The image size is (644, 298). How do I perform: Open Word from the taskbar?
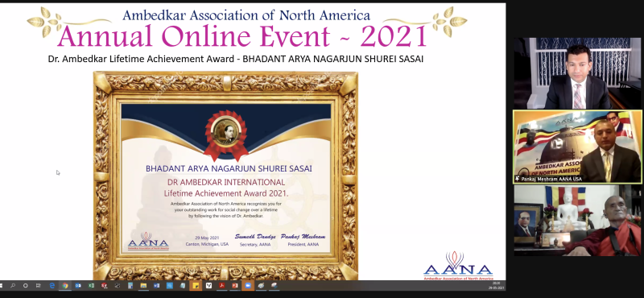coord(156,286)
